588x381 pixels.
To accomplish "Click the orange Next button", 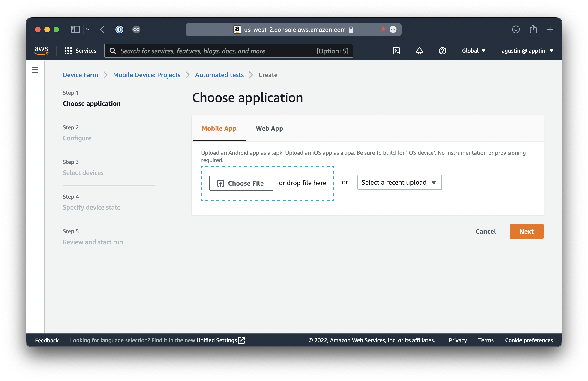I will point(526,231).
